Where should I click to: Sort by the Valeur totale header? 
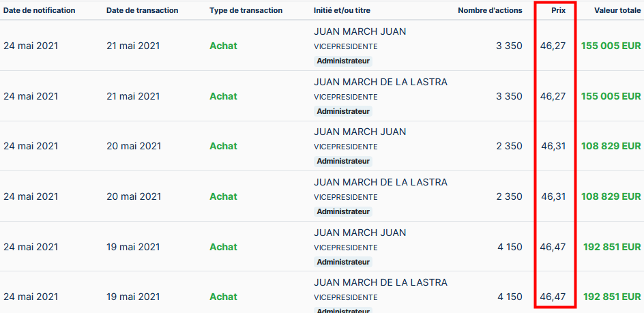coord(617,11)
